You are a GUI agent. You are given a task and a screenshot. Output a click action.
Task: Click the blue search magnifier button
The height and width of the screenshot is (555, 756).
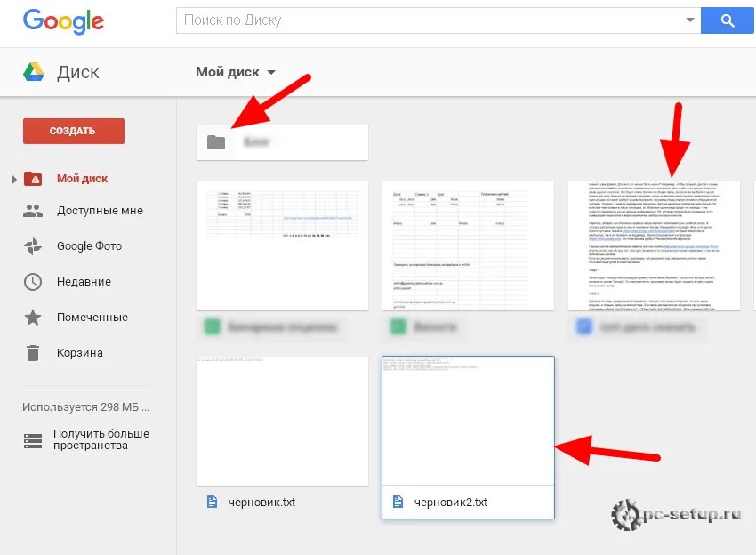[x=727, y=20]
